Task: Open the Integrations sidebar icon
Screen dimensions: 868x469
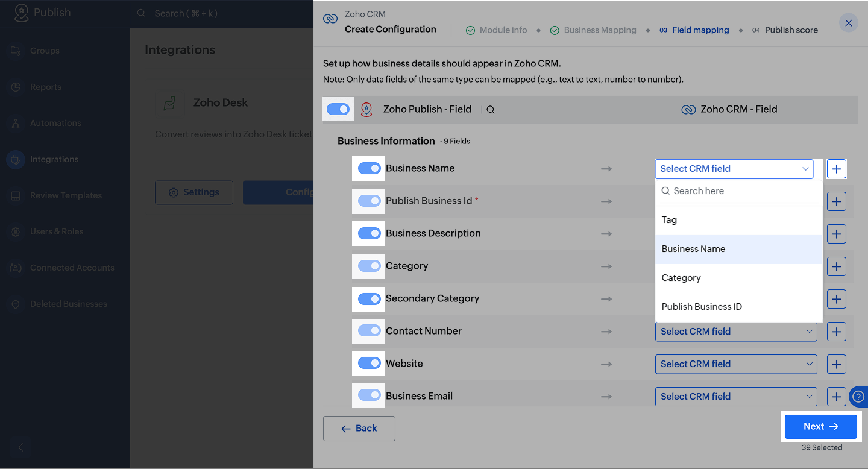Action: (x=16, y=159)
